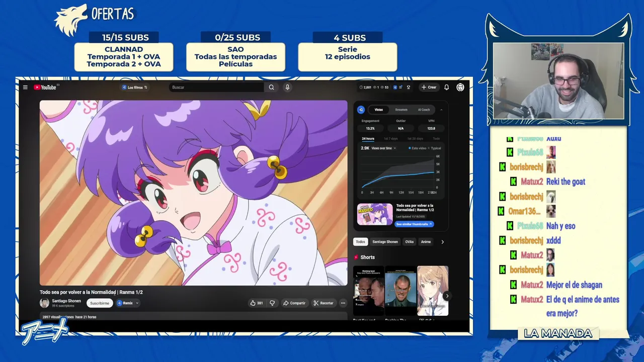Click chat message Nah y eso
The height and width of the screenshot is (362, 644).
[561, 226]
